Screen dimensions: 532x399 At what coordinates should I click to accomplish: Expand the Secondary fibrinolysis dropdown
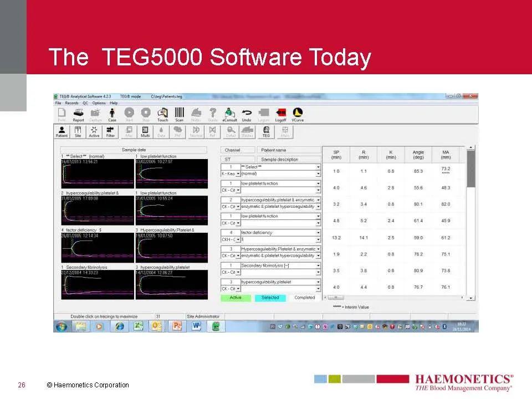(318, 265)
